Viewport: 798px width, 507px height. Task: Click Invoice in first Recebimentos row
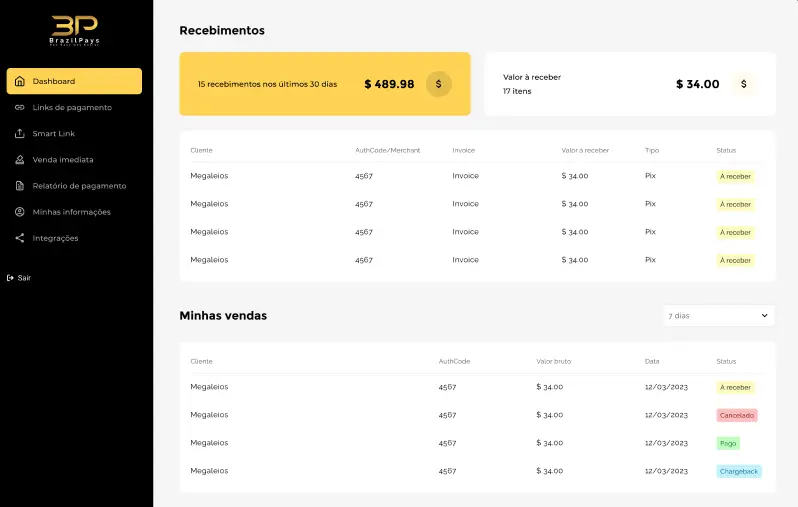[466, 176]
